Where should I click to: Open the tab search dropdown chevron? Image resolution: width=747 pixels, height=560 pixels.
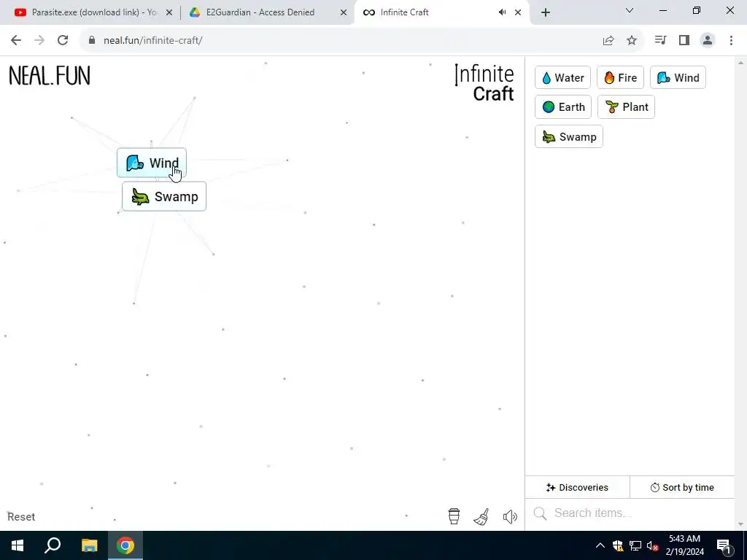pos(630,10)
